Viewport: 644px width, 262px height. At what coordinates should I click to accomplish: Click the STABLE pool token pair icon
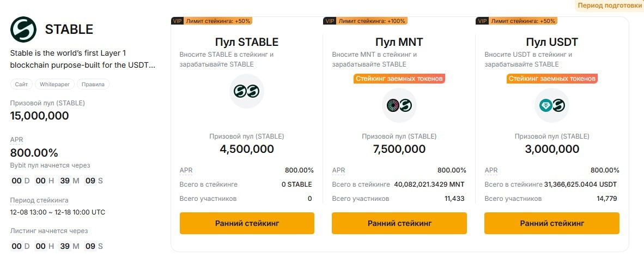[x=246, y=91]
